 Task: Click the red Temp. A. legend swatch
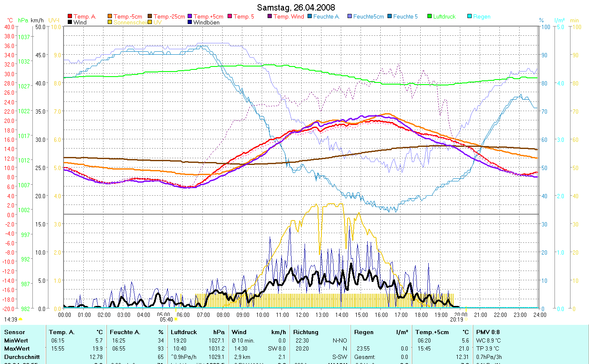click(x=70, y=17)
